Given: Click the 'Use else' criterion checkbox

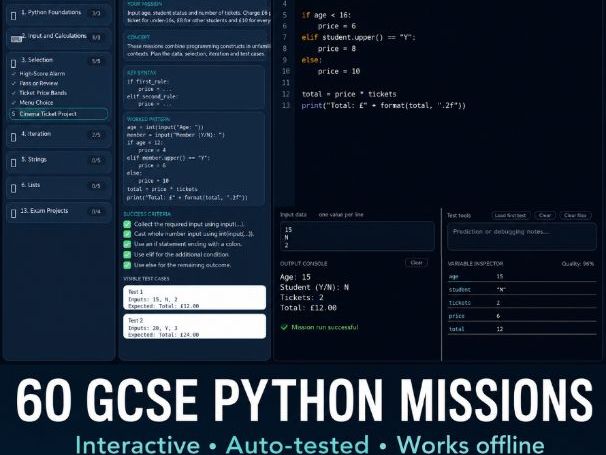Looking at the screenshot, I should pyautogui.click(x=127, y=265).
